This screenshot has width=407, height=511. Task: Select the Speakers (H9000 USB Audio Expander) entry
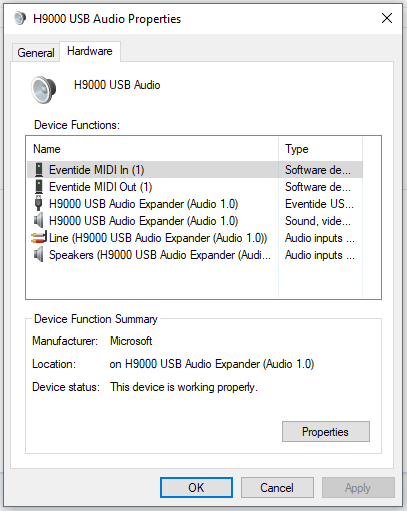(x=195, y=255)
